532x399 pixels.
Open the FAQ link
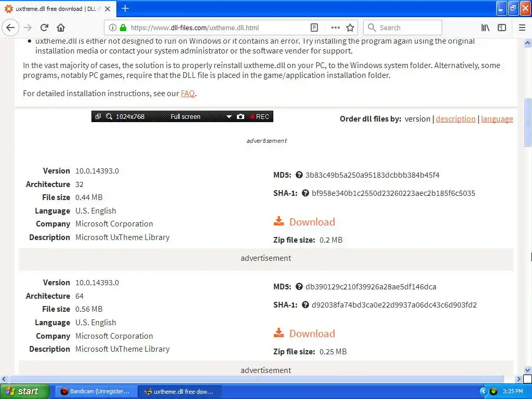tap(188, 94)
